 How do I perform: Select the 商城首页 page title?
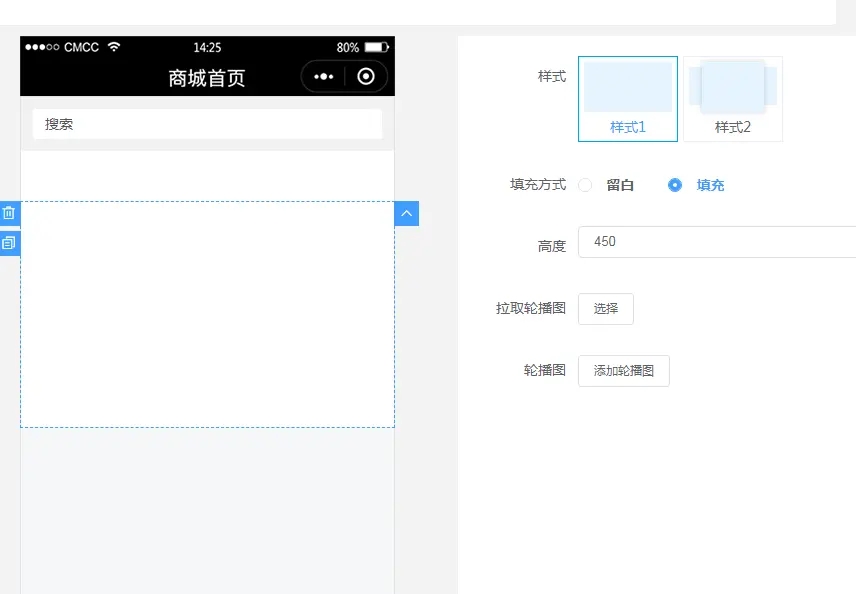(x=207, y=78)
